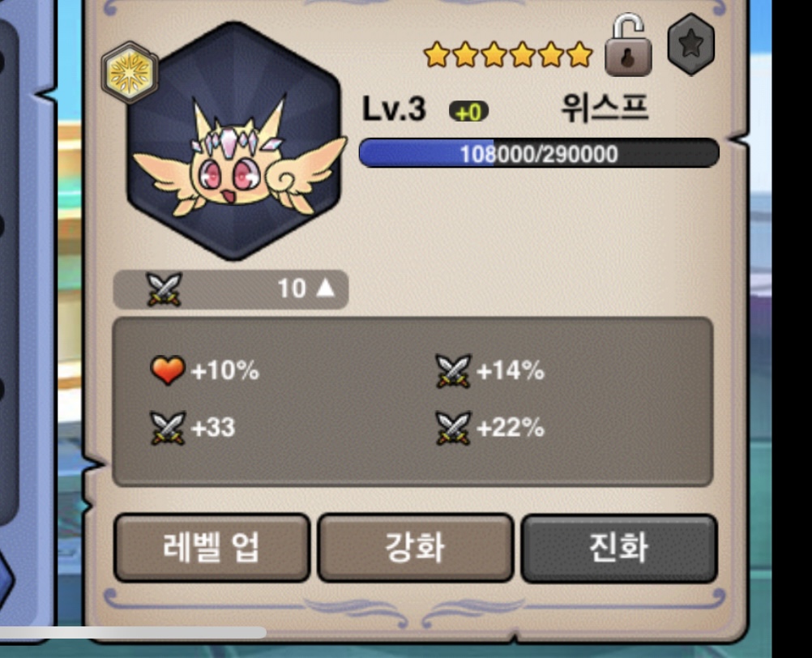
Task: Tap the Wisp pet portrait
Action: (236, 141)
